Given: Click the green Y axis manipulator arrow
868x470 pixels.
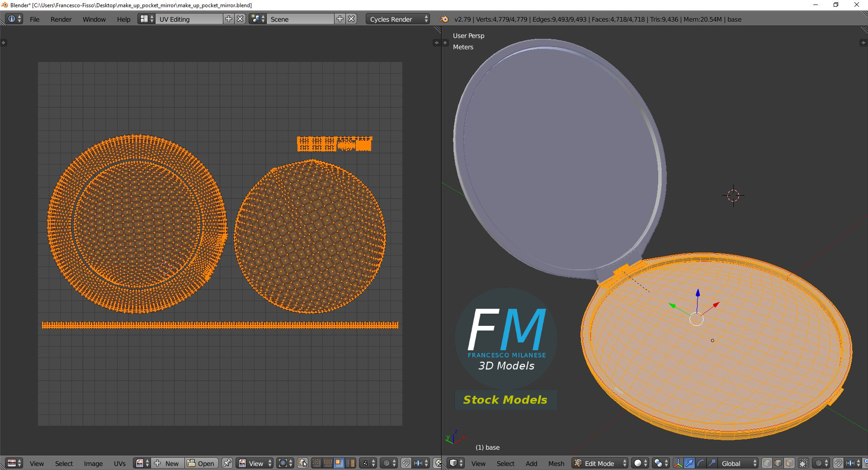Looking at the screenshot, I should click(673, 306).
